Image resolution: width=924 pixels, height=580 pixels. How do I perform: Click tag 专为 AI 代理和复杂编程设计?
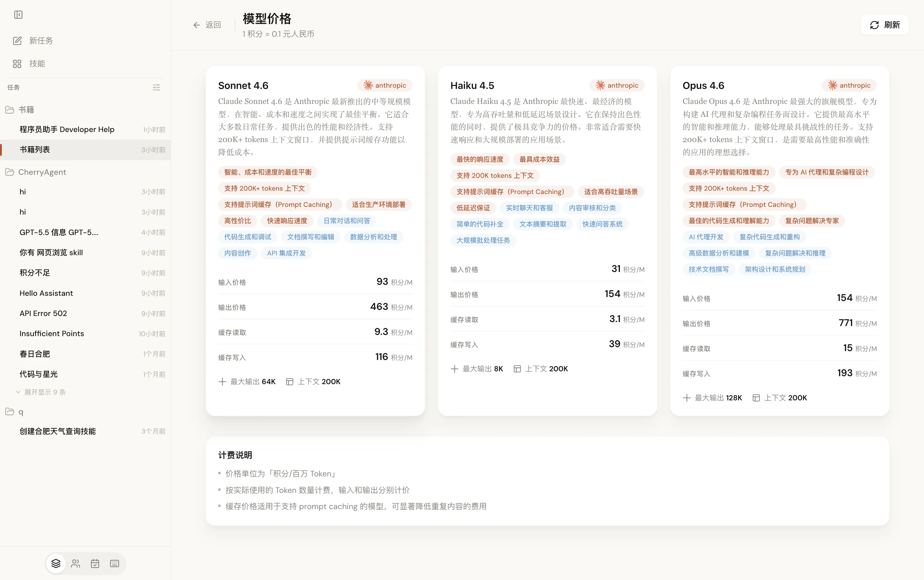coord(827,172)
